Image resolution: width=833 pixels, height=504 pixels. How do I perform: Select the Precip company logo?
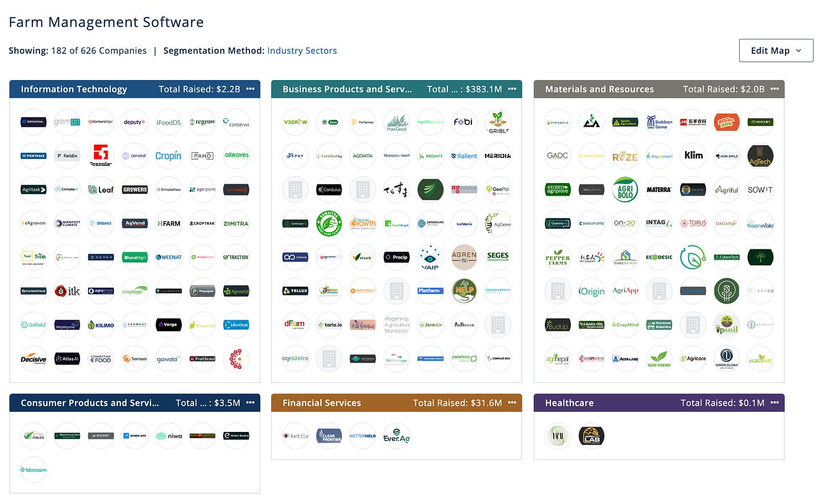pyautogui.click(x=396, y=257)
